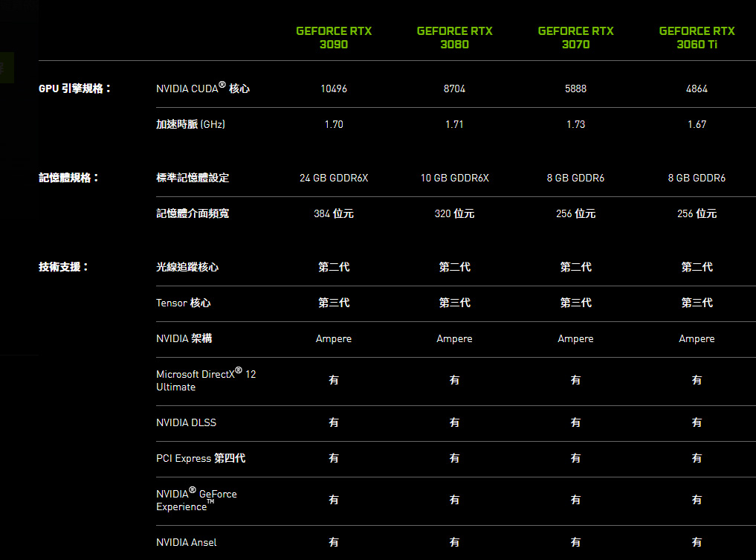The height and width of the screenshot is (560, 756).
Task: Select RTX 3070 Tensor 核心 第三代 cell
Action: 575,303
